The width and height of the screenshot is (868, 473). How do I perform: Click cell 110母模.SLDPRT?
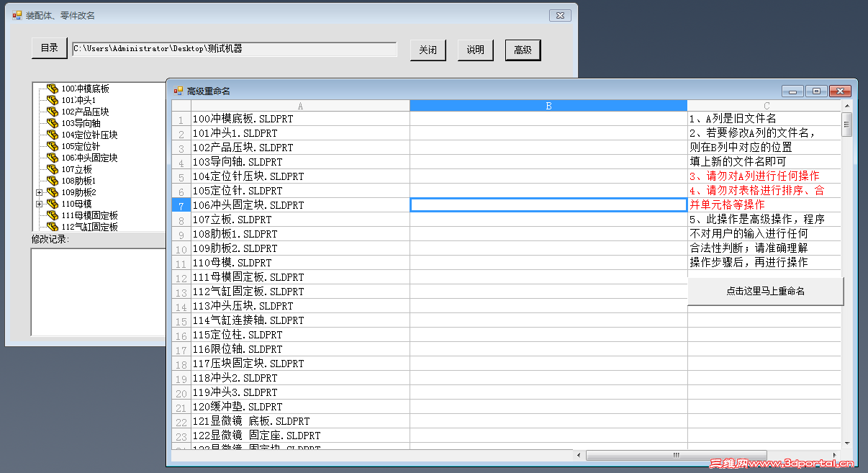[x=300, y=263]
